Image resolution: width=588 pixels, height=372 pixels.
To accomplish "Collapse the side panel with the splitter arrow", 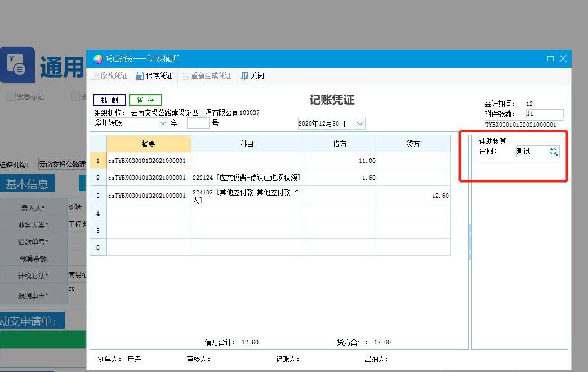I will [470, 233].
